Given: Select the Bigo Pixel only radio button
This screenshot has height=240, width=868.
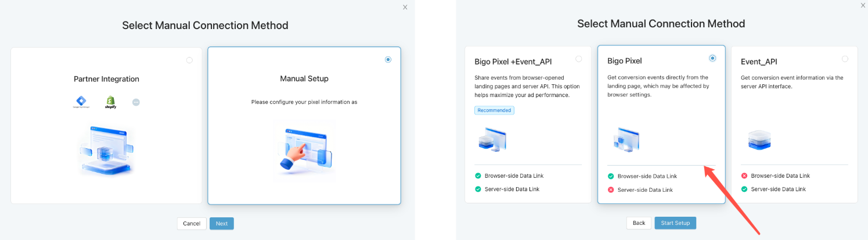Looking at the screenshot, I should [x=712, y=58].
